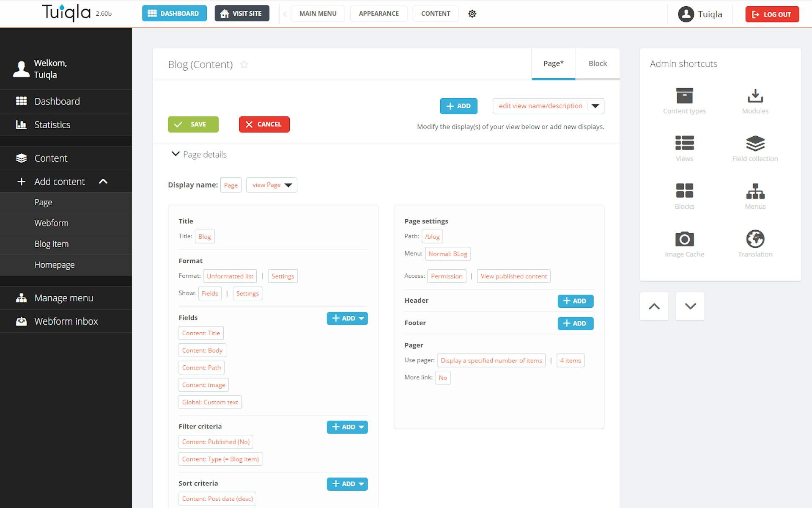
Task: Open the Views admin shortcut
Action: (x=684, y=149)
